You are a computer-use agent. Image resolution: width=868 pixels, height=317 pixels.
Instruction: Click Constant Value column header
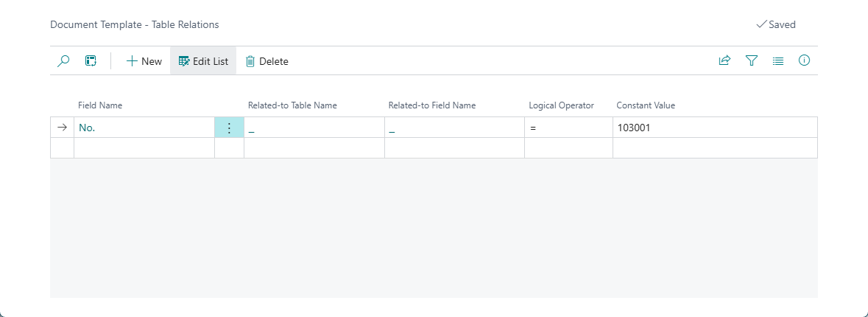pyautogui.click(x=646, y=105)
